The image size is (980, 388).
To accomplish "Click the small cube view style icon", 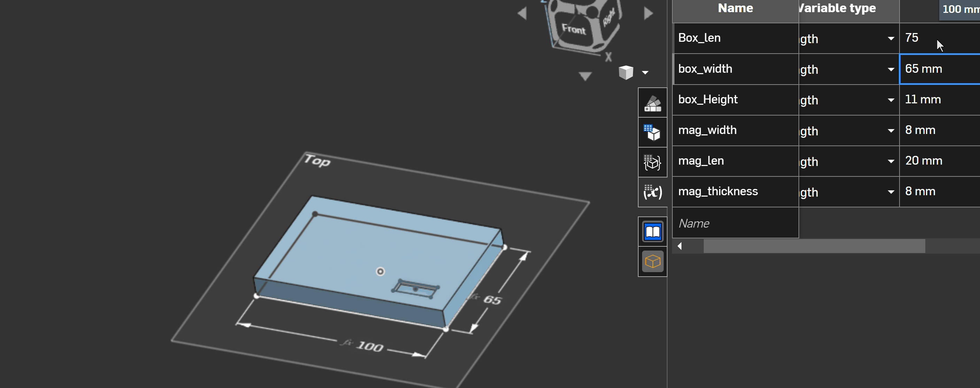I will pyautogui.click(x=626, y=72).
